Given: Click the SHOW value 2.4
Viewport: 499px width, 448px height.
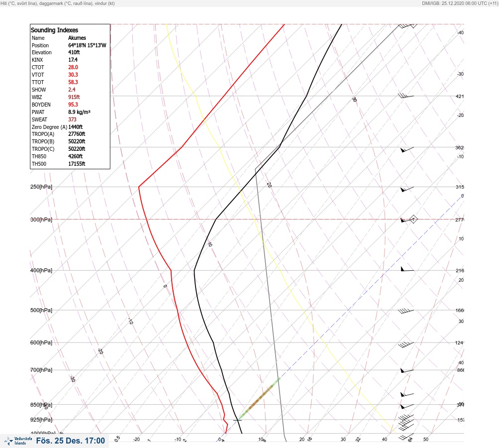Looking at the screenshot, I should (72, 90).
